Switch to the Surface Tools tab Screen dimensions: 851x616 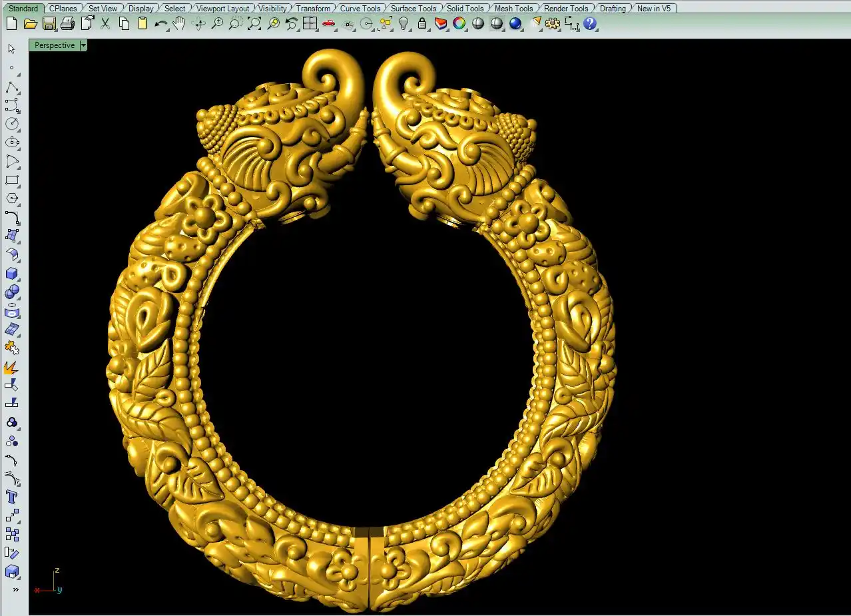coord(413,9)
